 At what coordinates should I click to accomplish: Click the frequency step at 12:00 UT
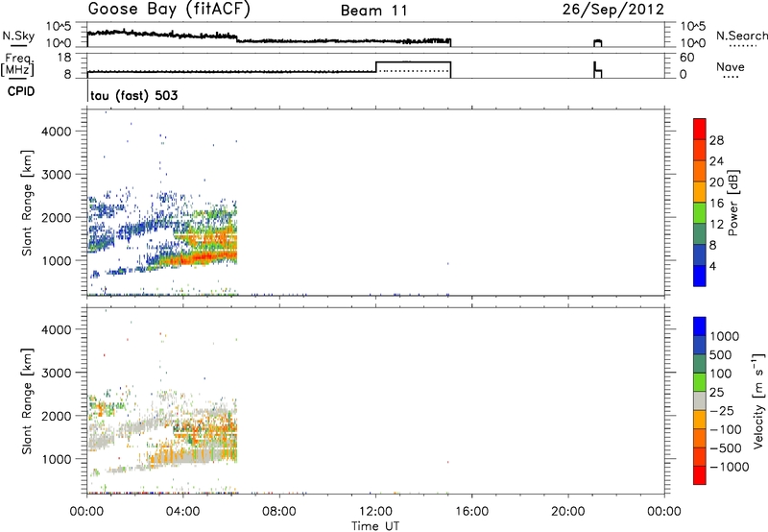pos(375,66)
